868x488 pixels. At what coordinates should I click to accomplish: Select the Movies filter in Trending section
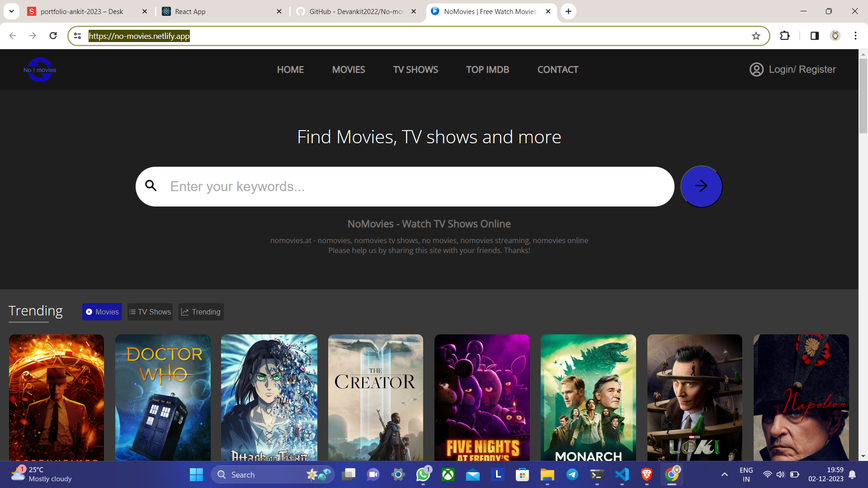[x=102, y=312]
